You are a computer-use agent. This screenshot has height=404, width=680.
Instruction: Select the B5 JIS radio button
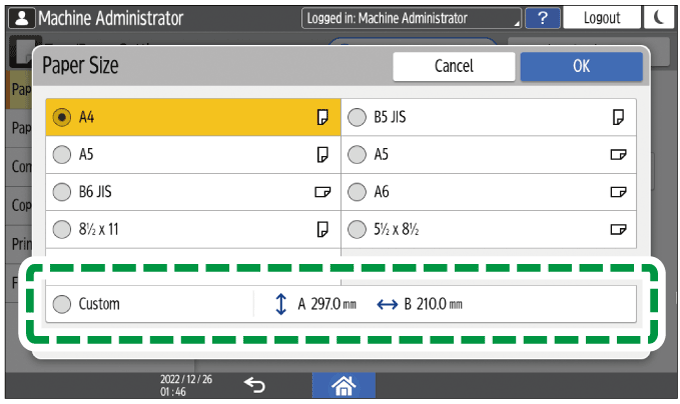tap(357, 118)
